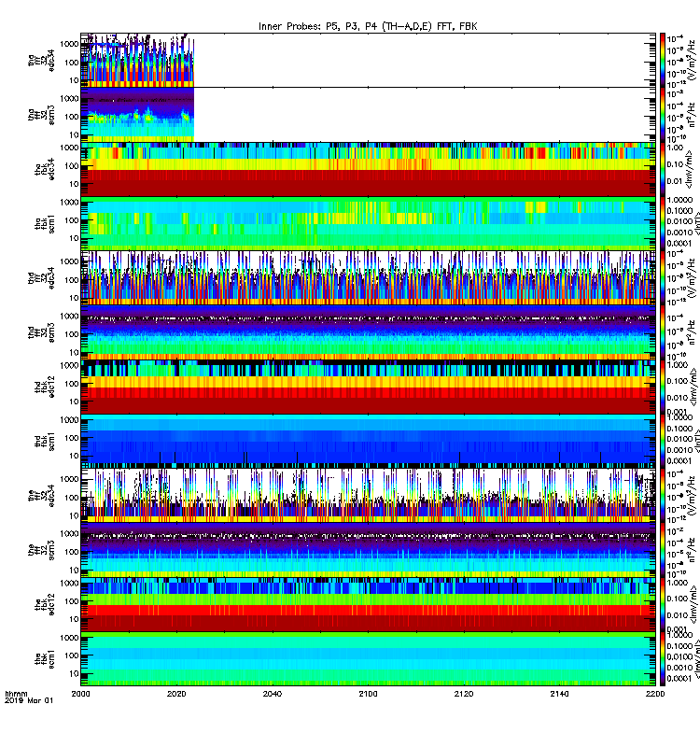Click the 'the fbk scm1' panel label
This screenshot has height=747, width=700.
[x=45, y=660]
